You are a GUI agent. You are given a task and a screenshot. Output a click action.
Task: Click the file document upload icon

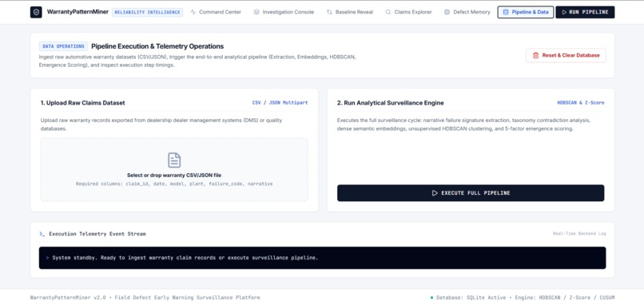174,160
